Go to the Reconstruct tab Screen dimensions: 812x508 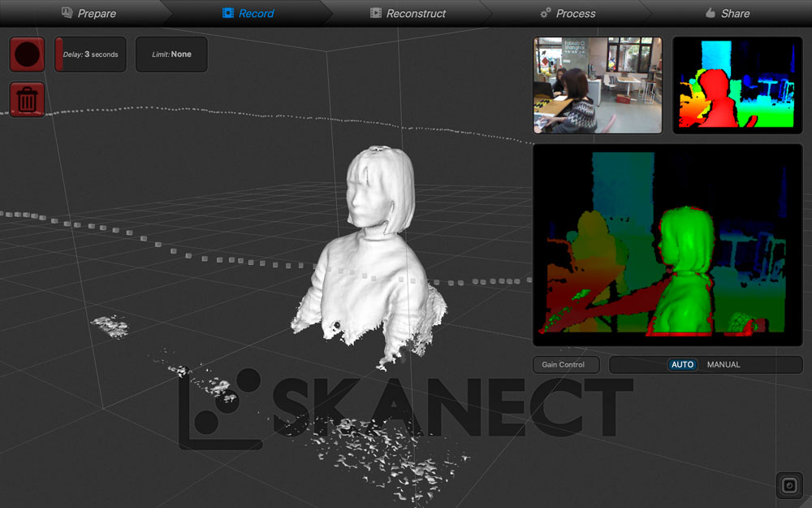tap(408, 13)
